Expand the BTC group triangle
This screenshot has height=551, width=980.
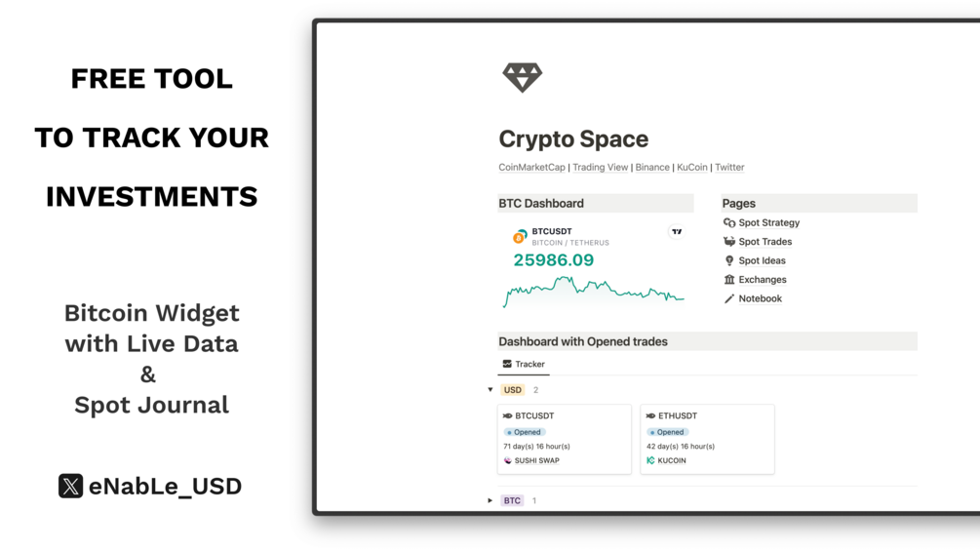pos(490,500)
